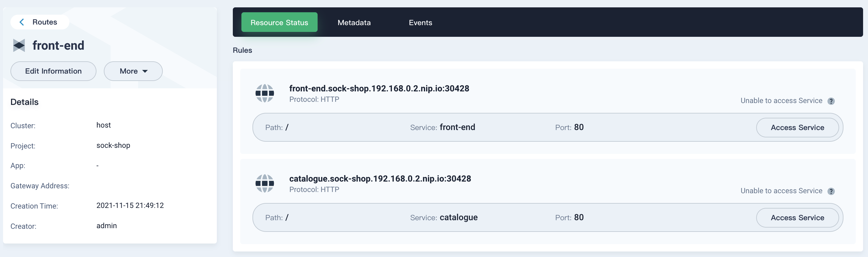This screenshot has width=868, height=257.
Task: Open the Events tab
Action: 420,22
